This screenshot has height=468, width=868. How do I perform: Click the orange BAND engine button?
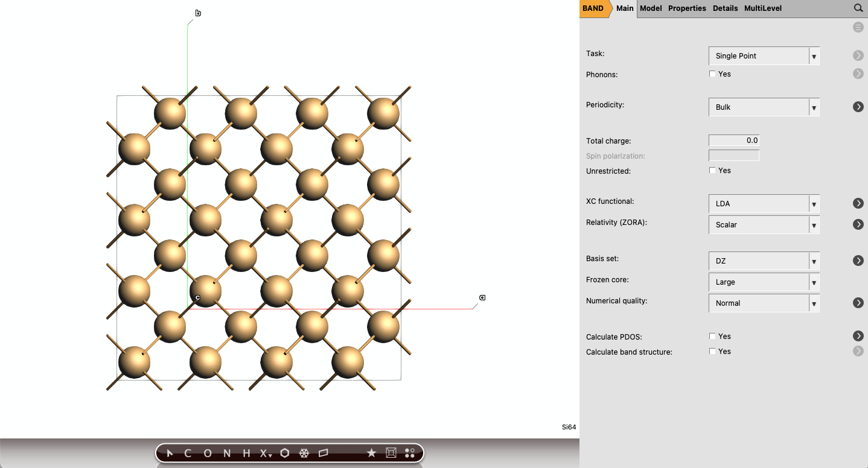point(594,8)
